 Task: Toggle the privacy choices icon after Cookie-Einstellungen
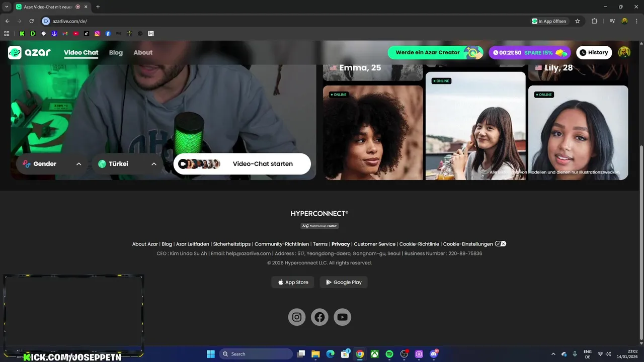501,244
